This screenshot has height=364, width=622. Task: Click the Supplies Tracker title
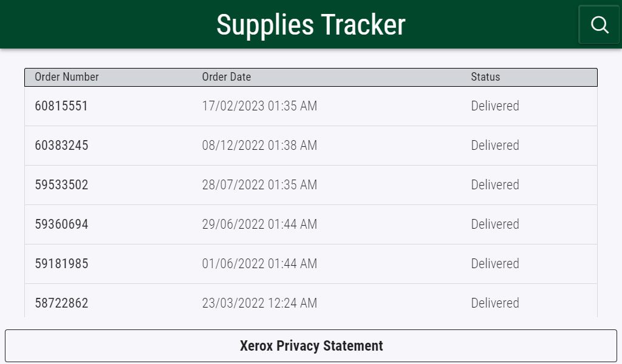pyautogui.click(x=311, y=25)
